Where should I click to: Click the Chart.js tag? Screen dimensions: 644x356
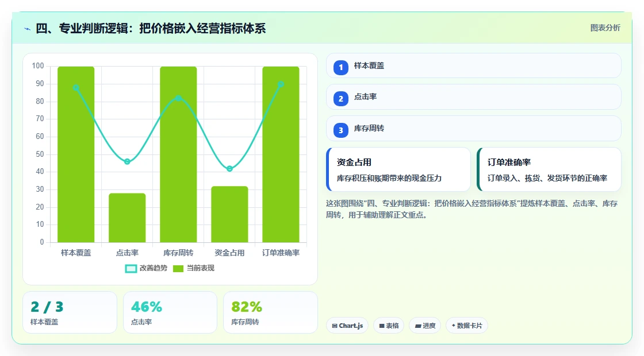(x=347, y=326)
